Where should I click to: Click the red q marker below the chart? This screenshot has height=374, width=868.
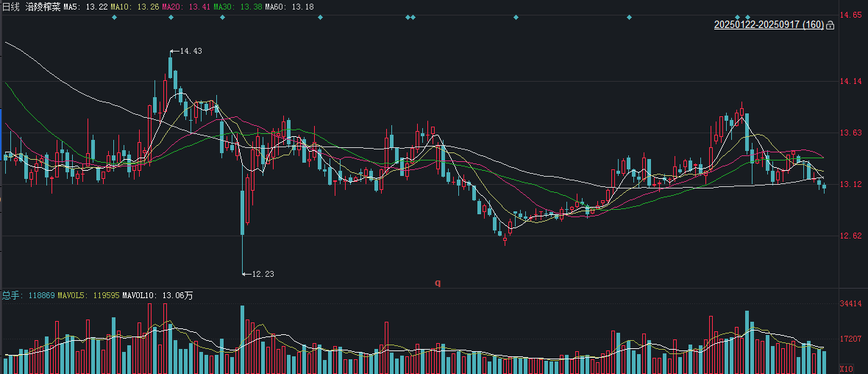point(438,283)
